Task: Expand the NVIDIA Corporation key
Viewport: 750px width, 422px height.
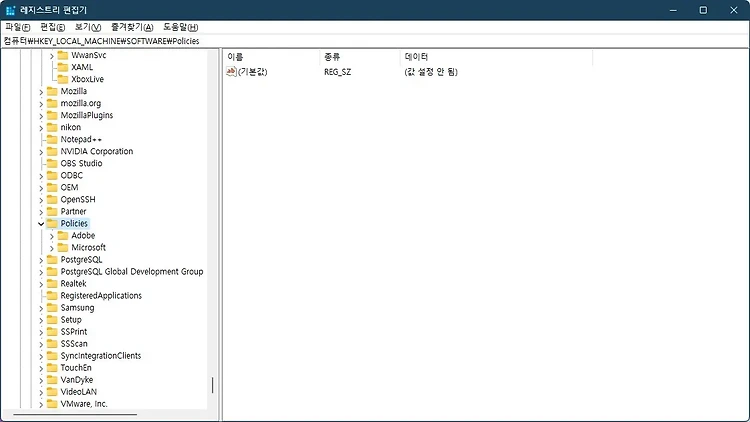Action: (41, 152)
